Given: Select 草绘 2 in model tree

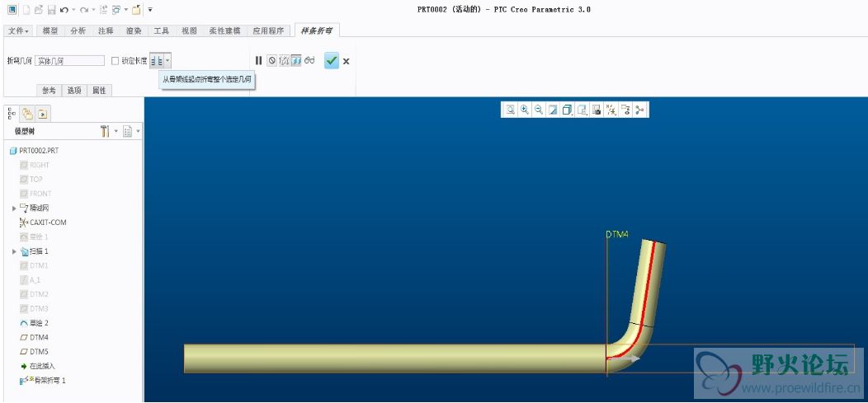Looking at the screenshot, I should click(x=35, y=323).
